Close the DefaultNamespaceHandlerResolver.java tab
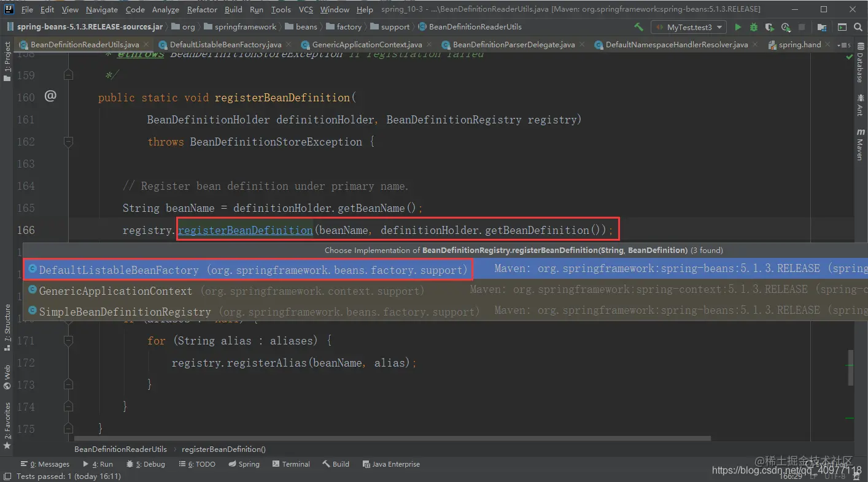The width and height of the screenshot is (868, 482). tap(756, 45)
